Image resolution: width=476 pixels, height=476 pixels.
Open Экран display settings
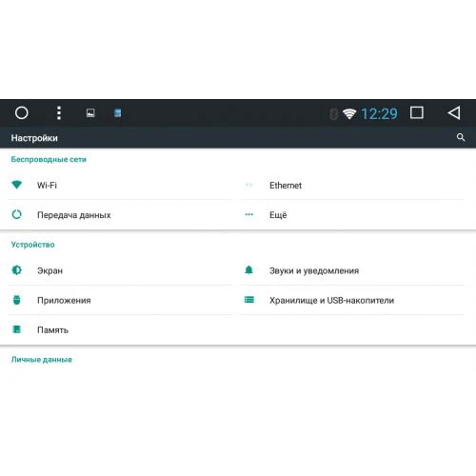pos(120,270)
